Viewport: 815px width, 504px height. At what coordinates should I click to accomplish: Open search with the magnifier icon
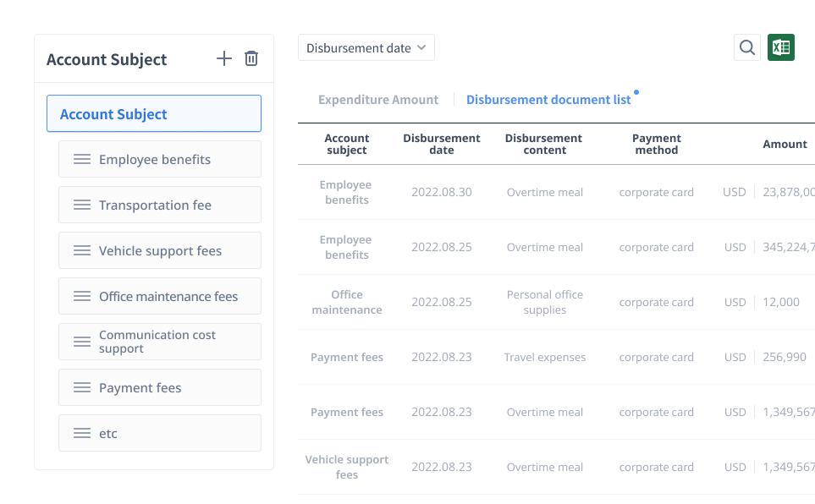(746, 48)
